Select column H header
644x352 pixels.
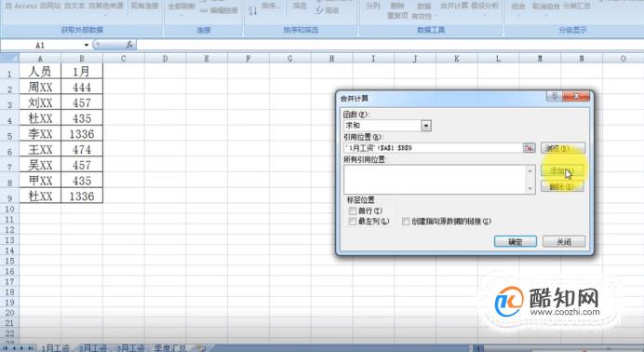click(331, 59)
